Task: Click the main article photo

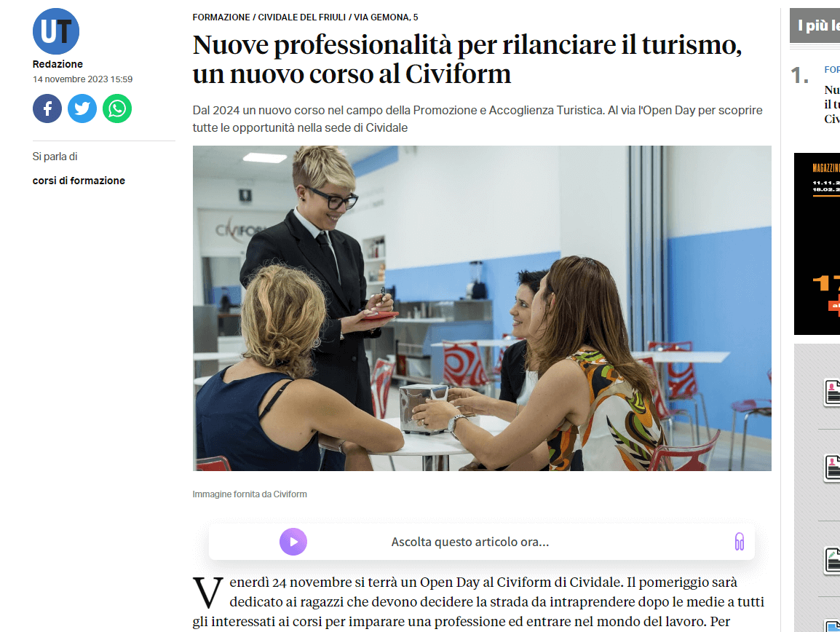Action: tap(482, 308)
